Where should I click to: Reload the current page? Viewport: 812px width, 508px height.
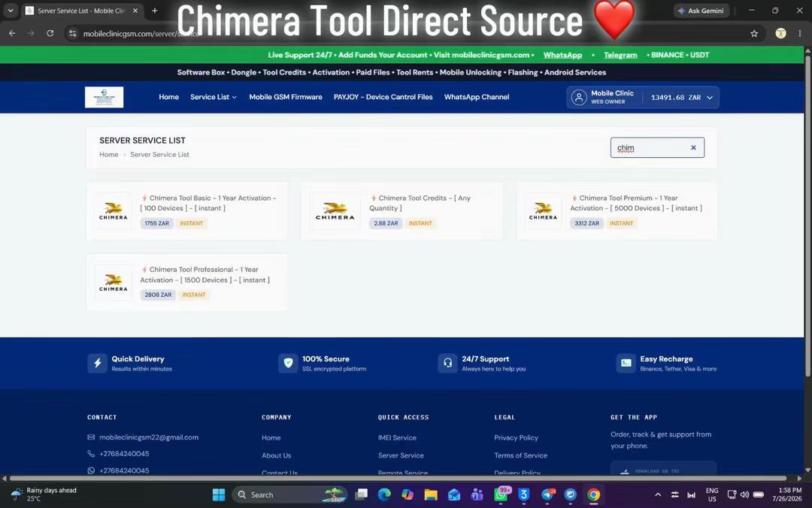(50, 33)
